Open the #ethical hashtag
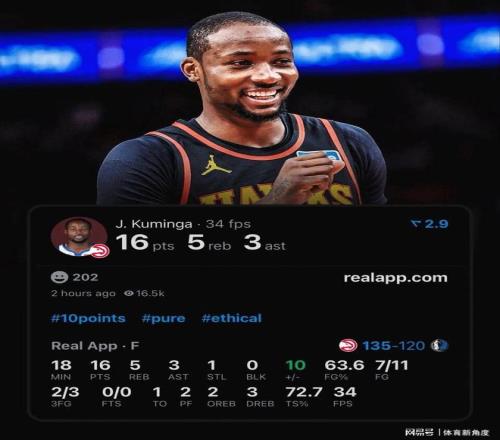The image size is (500, 440). [232, 318]
